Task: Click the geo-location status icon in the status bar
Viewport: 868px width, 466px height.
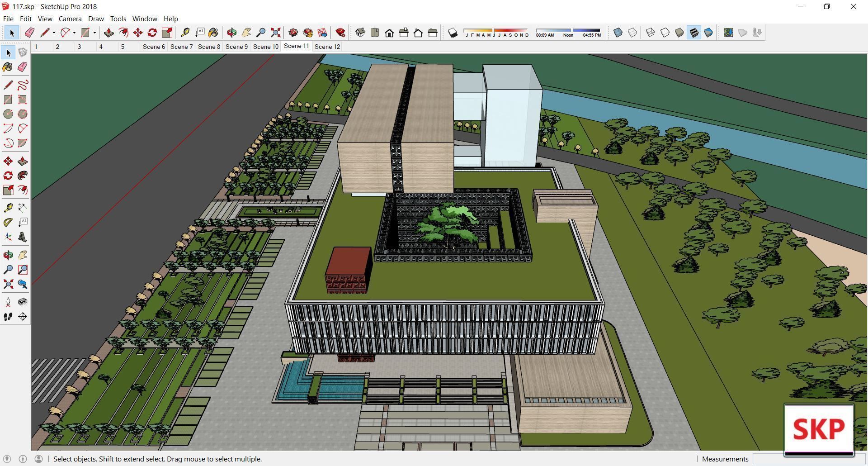Action: [7, 459]
